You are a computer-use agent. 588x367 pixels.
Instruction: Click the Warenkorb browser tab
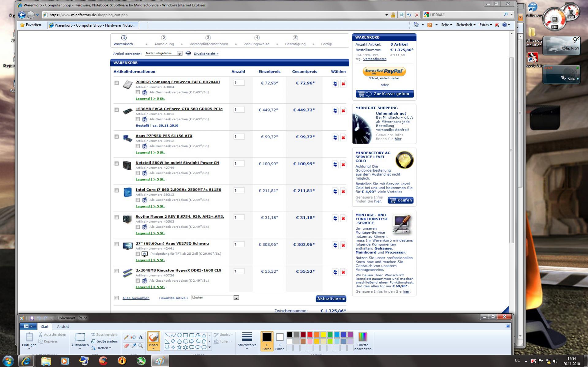pyautogui.click(x=93, y=25)
